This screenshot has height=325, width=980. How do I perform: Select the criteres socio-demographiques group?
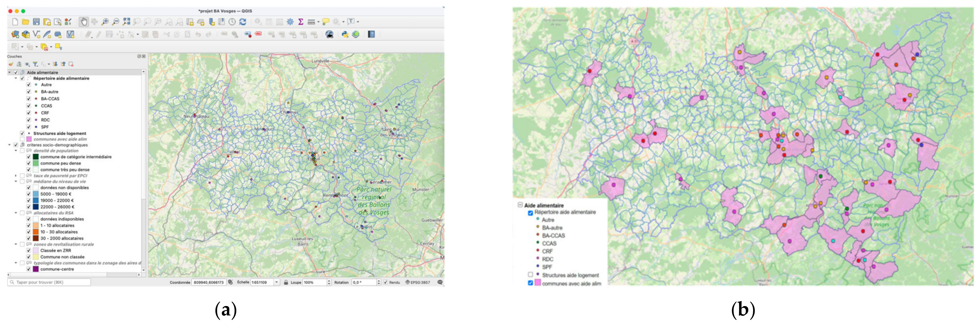click(57, 145)
